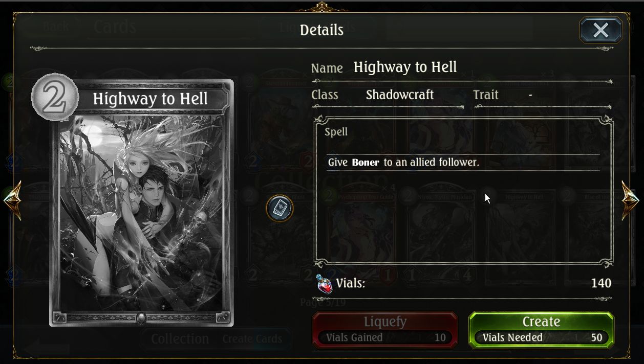Go to the next card with right arrow

(630, 200)
